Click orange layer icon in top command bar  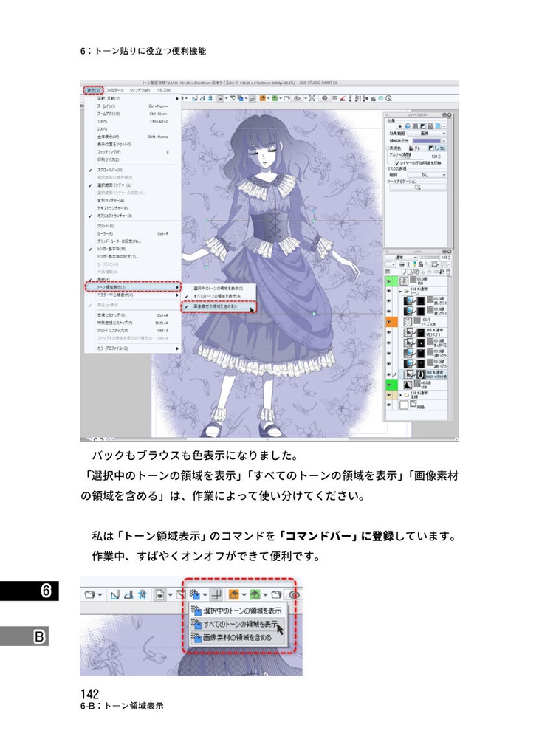click(263, 98)
